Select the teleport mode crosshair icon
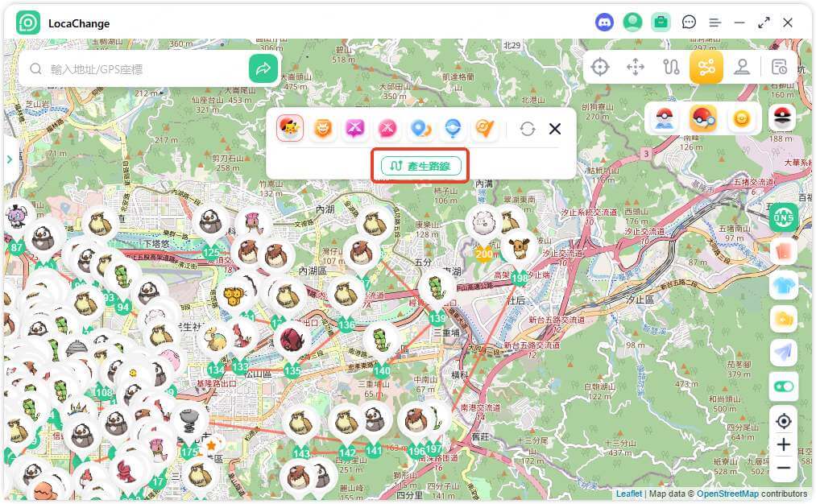Screen dimensions: 816x504 (x=600, y=67)
